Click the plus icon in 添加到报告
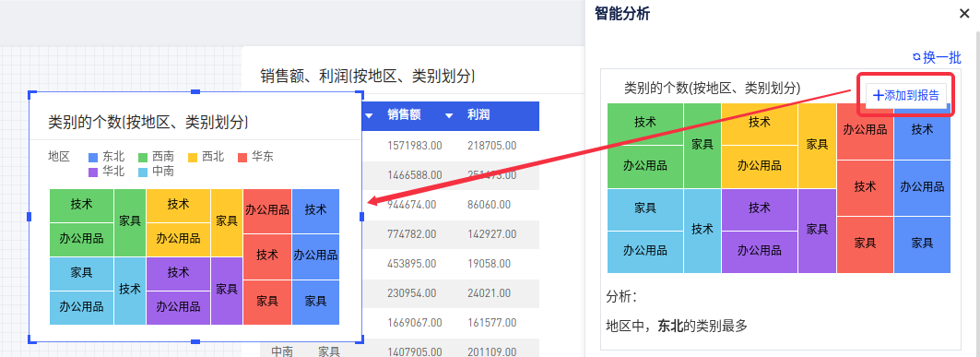The image size is (980, 357). click(878, 96)
